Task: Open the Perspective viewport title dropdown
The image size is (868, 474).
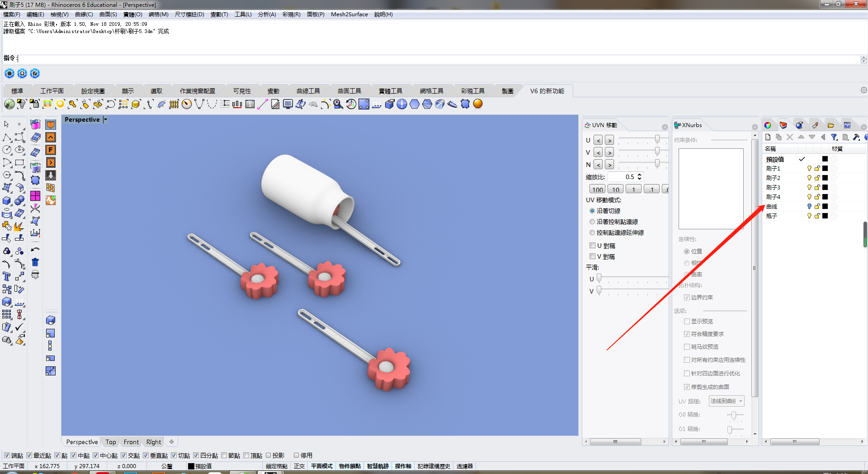Action: click(105, 119)
